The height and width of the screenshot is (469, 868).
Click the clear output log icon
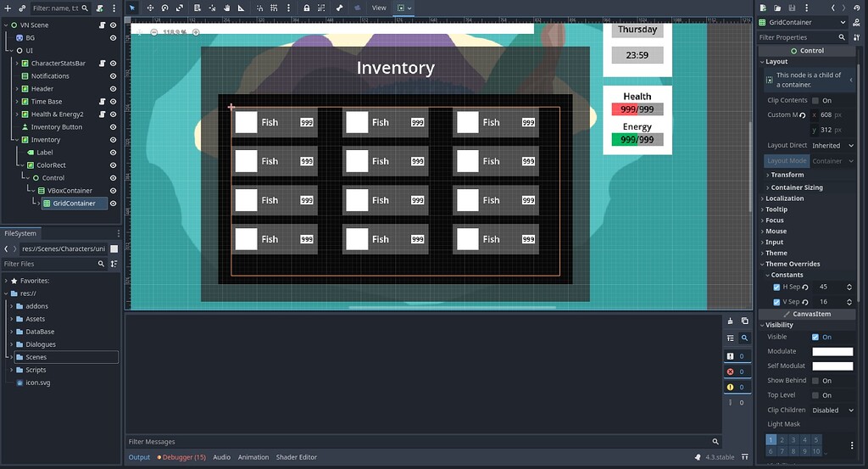[731, 321]
